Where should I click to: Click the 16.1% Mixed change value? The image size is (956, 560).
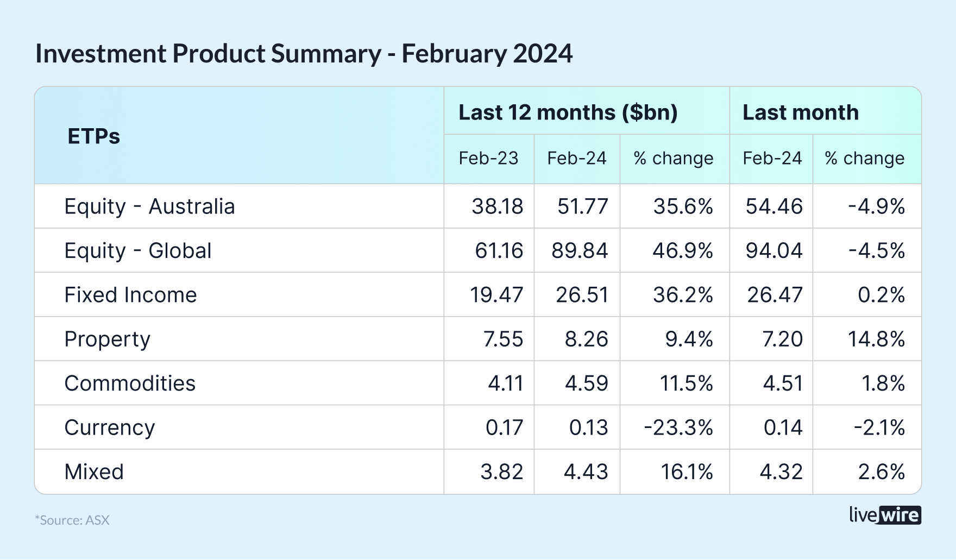(686, 472)
